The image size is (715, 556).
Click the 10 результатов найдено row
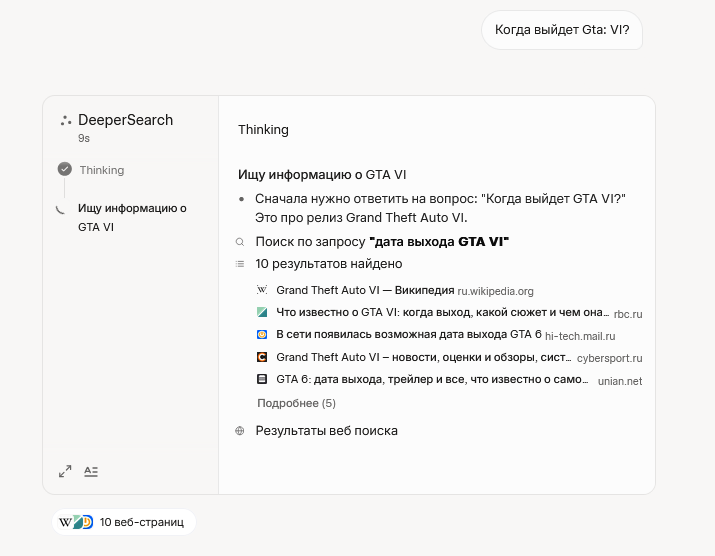tap(328, 264)
